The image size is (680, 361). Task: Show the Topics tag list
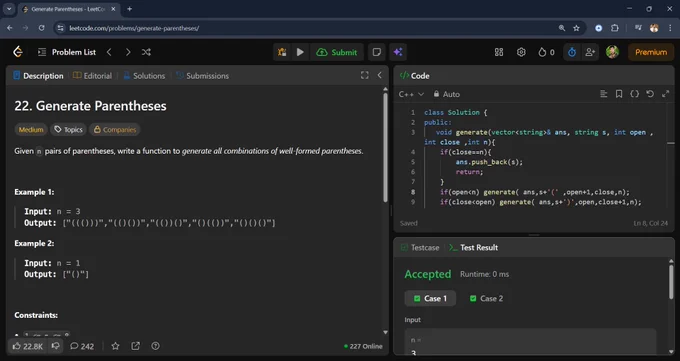coord(68,129)
